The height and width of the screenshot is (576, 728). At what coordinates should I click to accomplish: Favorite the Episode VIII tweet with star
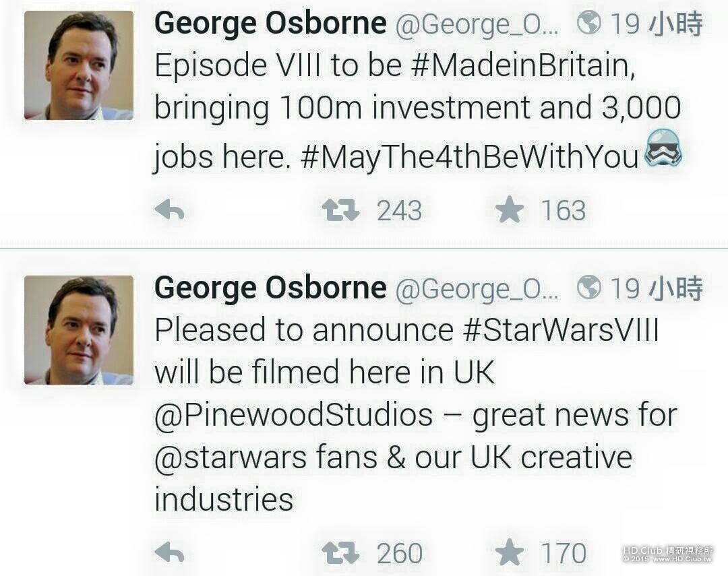[510, 212]
